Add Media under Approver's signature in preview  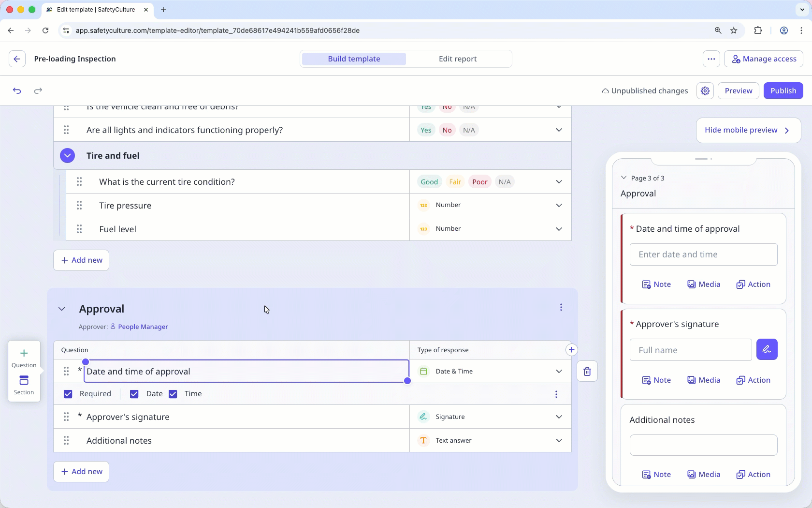point(704,380)
